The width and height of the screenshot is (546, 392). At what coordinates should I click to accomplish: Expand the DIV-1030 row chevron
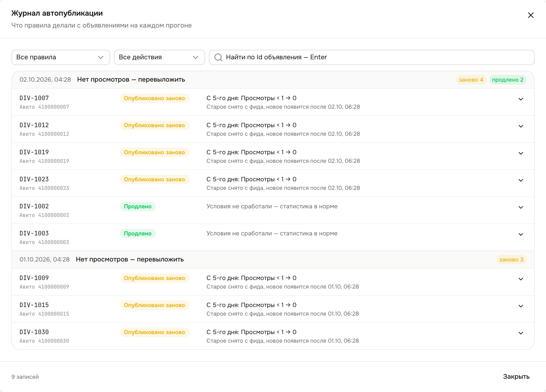click(521, 333)
